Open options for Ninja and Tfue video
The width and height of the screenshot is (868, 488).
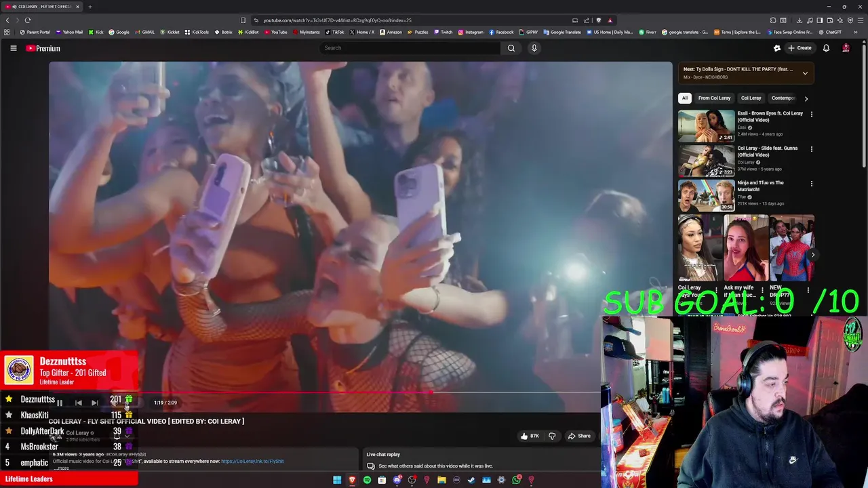(811, 184)
